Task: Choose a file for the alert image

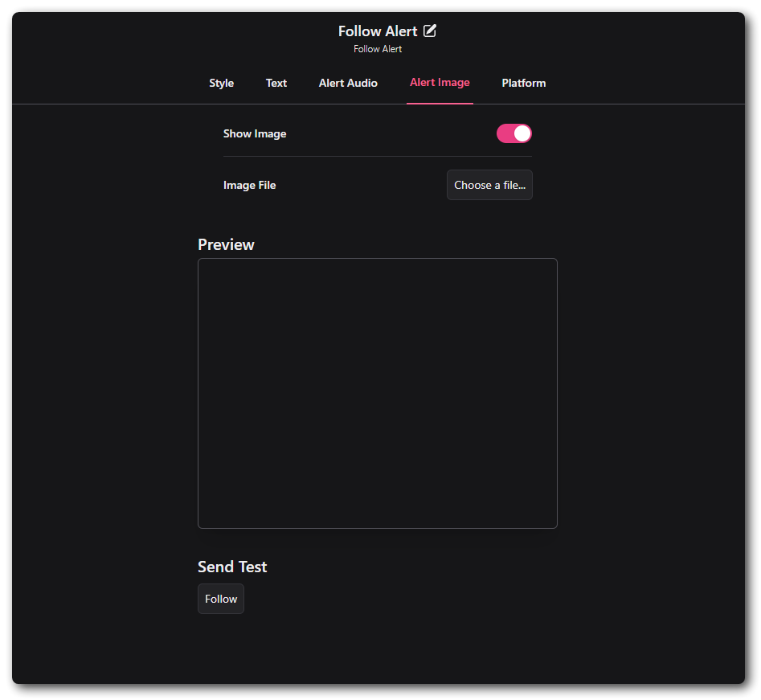Action: [489, 185]
